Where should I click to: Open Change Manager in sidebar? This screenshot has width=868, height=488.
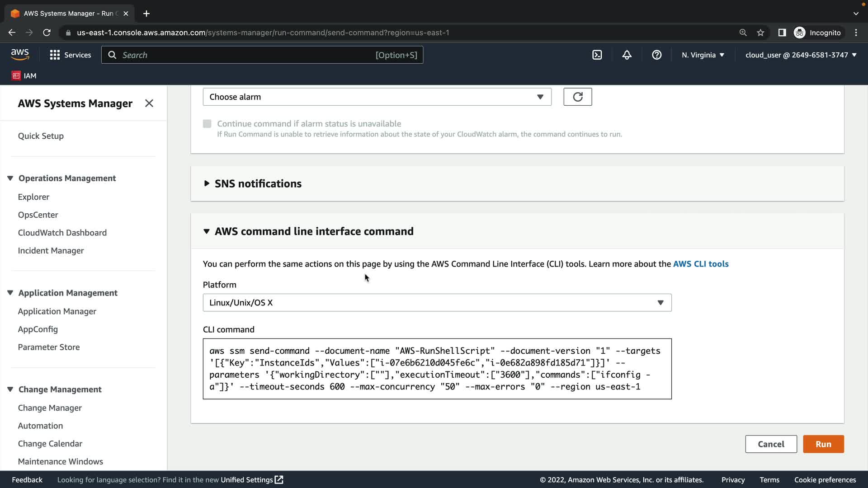click(x=50, y=408)
